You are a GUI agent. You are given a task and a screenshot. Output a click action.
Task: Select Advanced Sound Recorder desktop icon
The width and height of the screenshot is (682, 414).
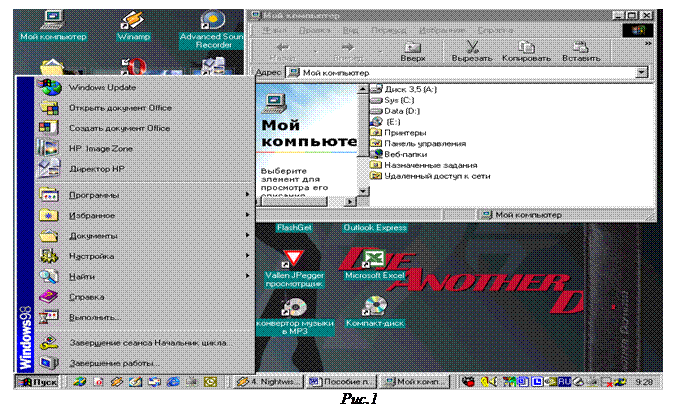click(x=212, y=30)
